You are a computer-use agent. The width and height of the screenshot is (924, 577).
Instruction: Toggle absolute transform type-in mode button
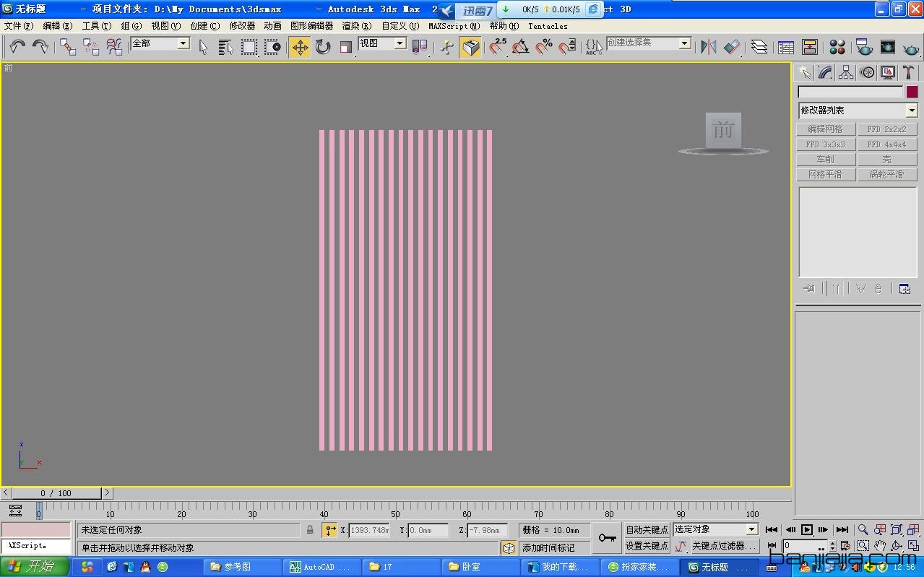[329, 530]
